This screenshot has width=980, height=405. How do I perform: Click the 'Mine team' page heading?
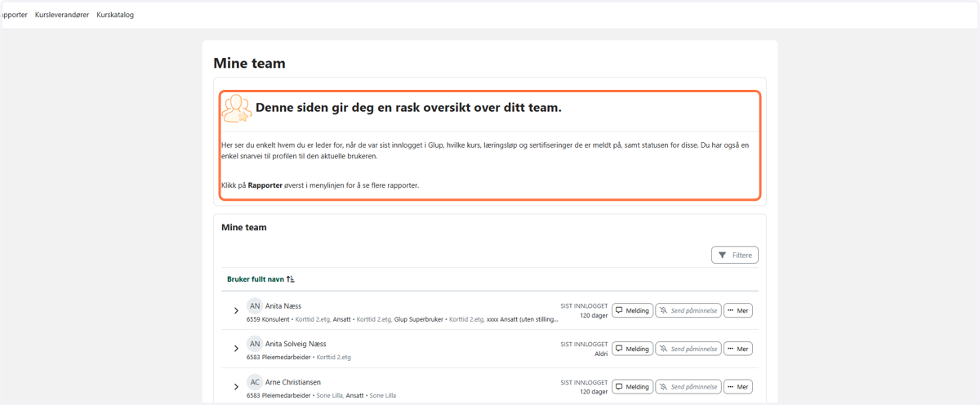point(249,63)
